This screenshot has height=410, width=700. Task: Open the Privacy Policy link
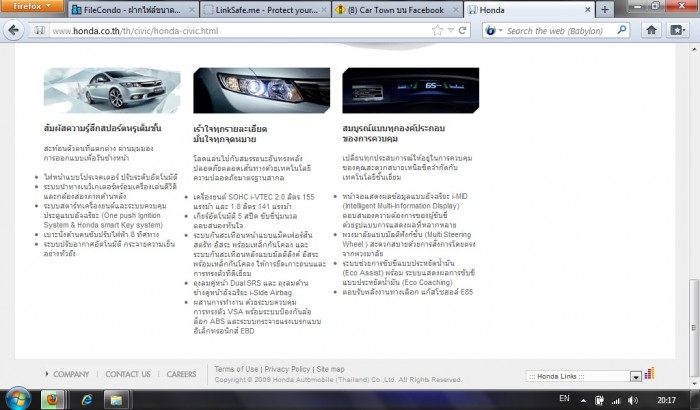coord(287,369)
